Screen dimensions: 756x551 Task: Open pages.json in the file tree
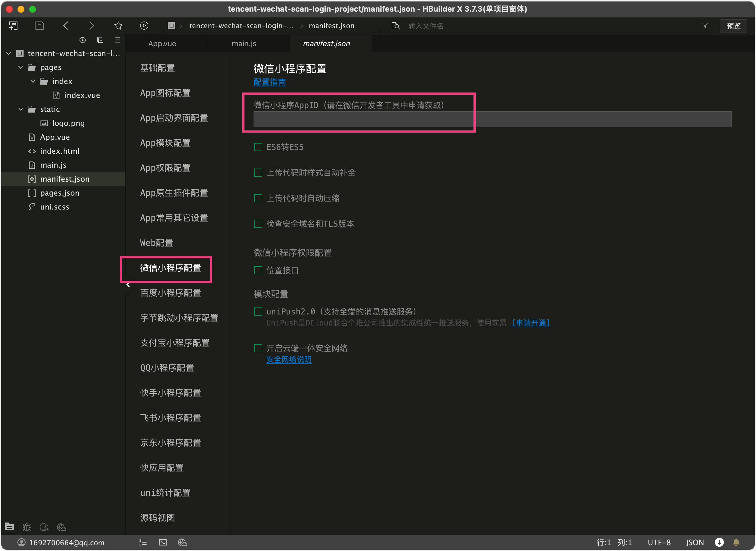coord(59,193)
